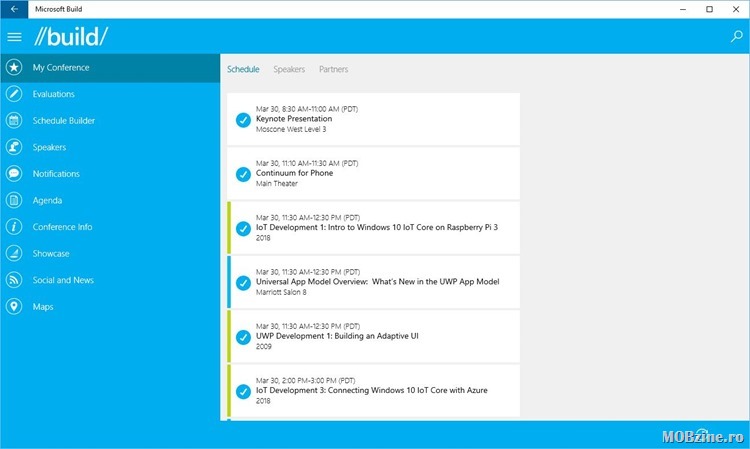The width and height of the screenshot is (750, 449).
Task: Open Schedule Builder from the sidebar
Action: click(x=64, y=120)
